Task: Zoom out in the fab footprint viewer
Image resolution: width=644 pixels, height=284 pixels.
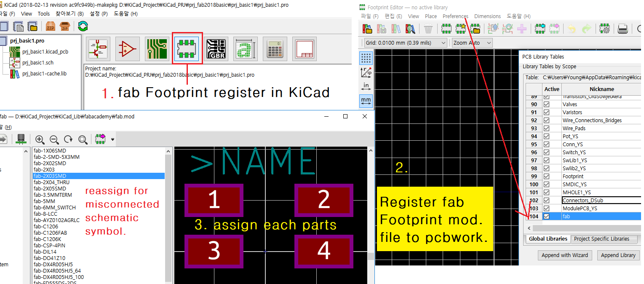Action: coord(54,139)
